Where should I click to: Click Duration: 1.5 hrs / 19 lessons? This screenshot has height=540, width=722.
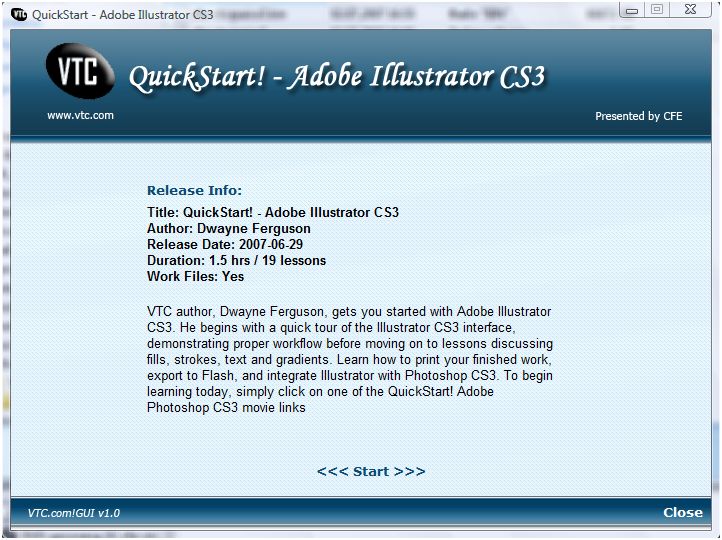(237, 261)
